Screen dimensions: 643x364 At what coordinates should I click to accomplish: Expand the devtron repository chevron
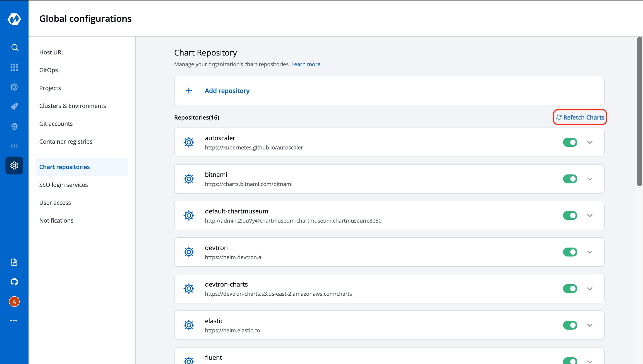tap(590, 252)
